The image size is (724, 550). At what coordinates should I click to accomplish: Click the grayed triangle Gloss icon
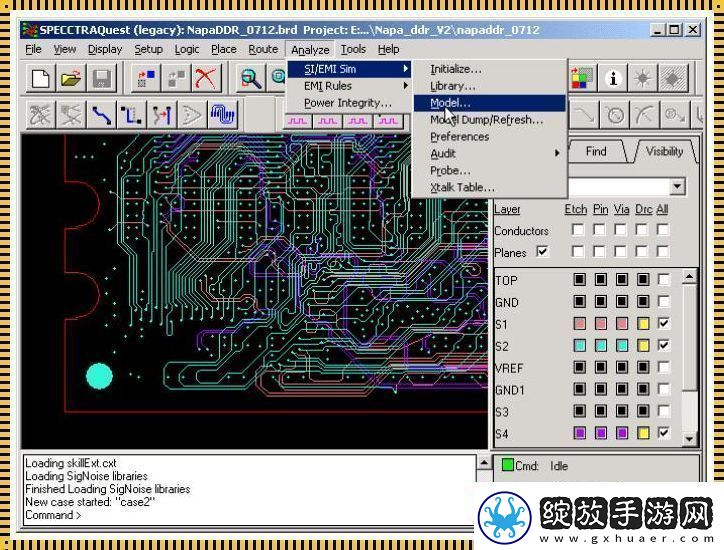tap(192, 115)
